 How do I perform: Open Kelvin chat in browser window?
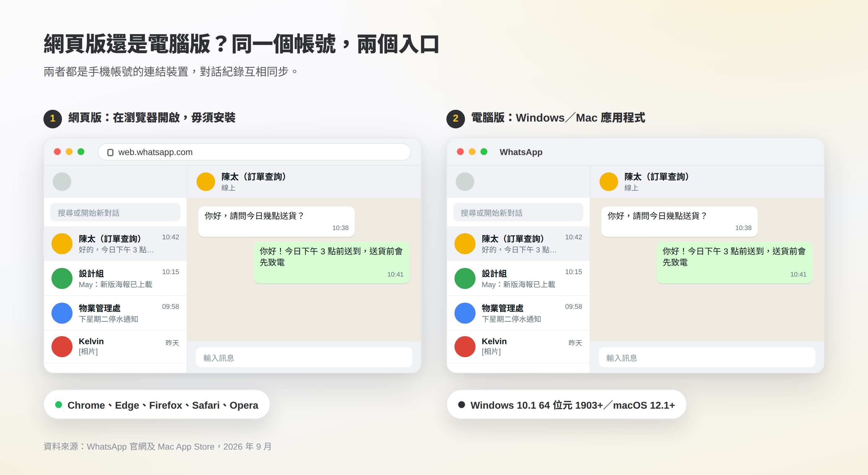115,347
